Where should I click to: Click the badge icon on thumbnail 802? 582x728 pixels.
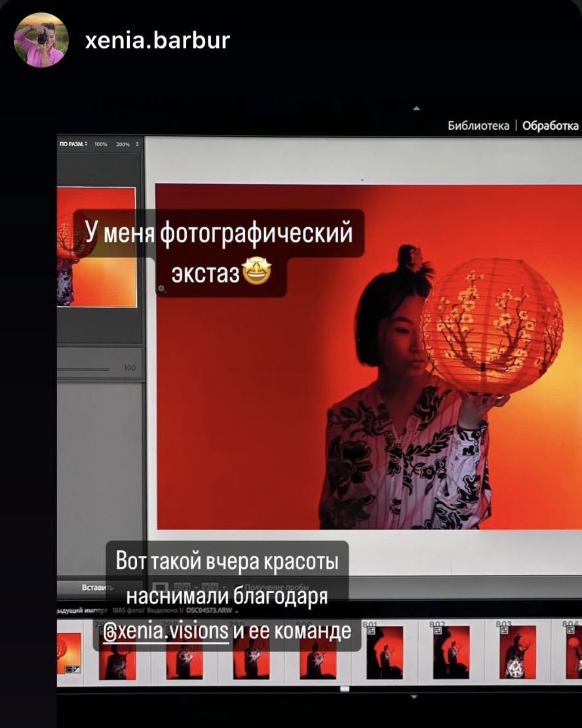(x=438, y=629)
